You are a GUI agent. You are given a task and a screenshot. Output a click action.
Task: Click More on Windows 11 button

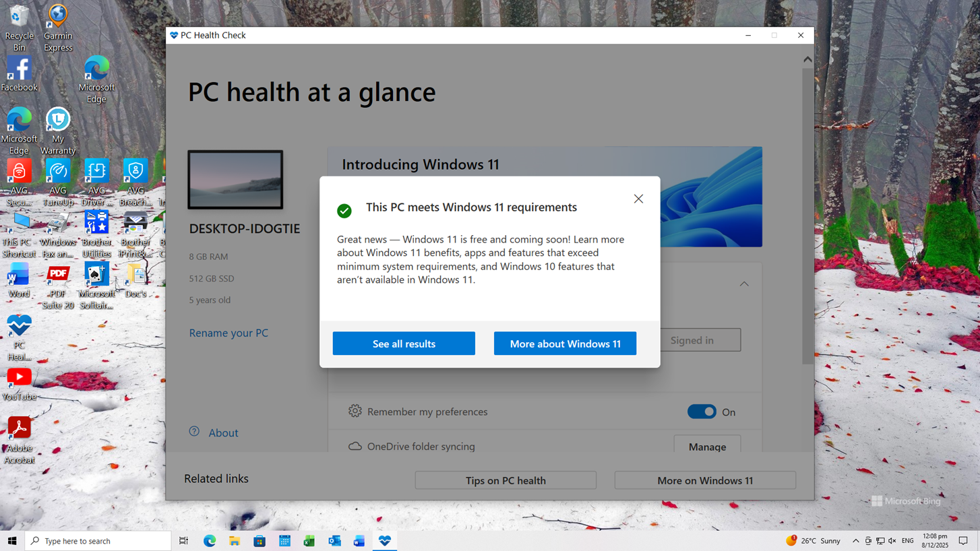click(x=705, y=480)
